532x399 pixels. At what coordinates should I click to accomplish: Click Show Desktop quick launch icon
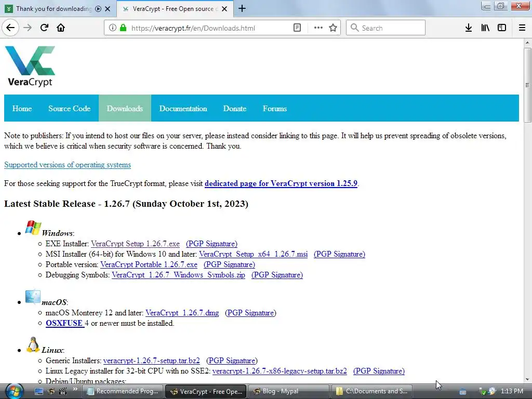coord(39,391)
